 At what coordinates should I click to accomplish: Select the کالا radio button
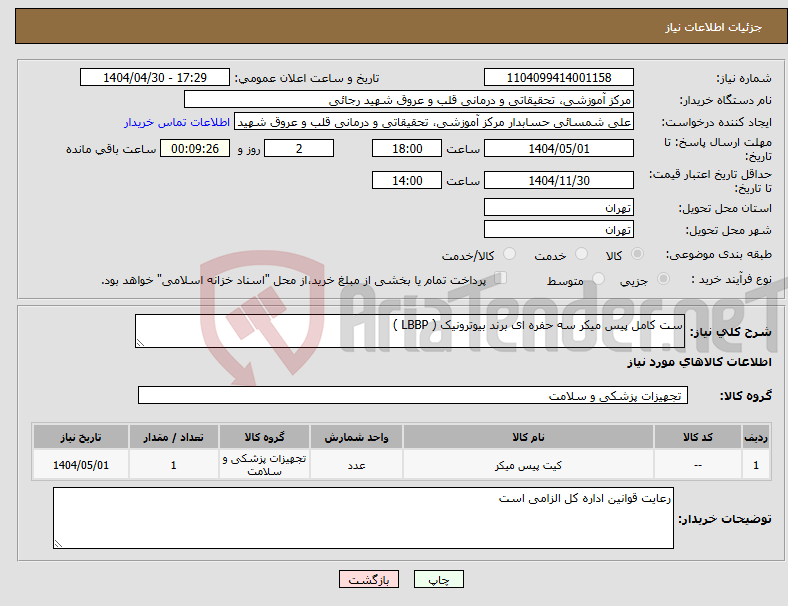(637, 254)
